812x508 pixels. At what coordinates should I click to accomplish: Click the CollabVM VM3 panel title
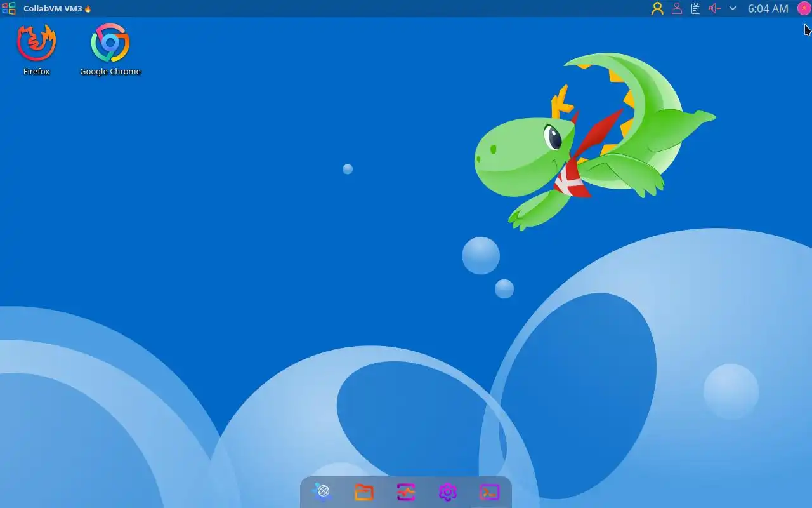click(x=53, y=9)
